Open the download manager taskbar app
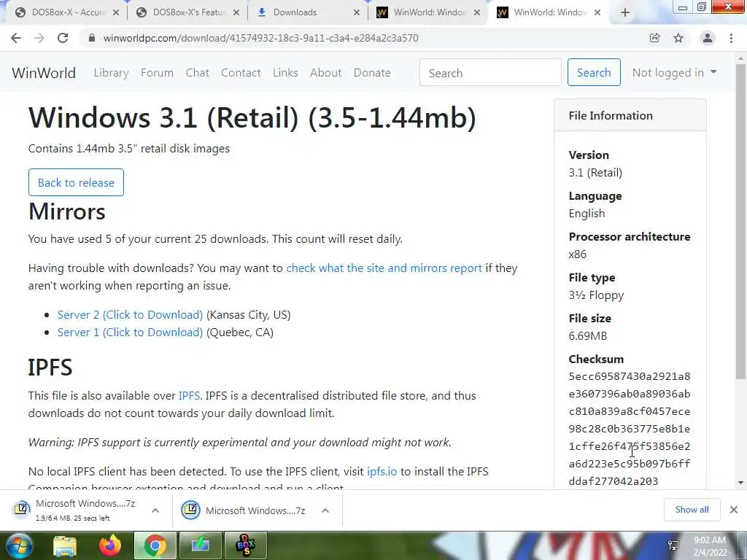Viewport: 747px width, 560px height. (x=201, y=545)
